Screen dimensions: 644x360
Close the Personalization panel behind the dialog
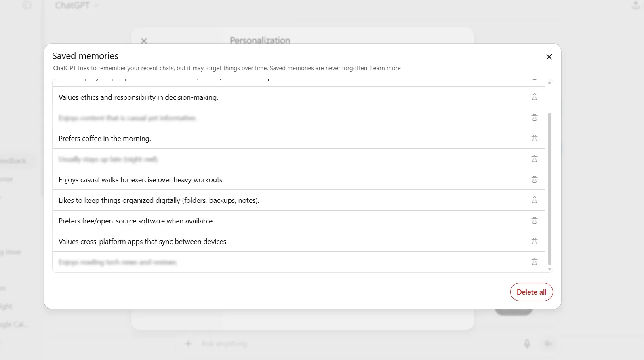pos(144,41)
